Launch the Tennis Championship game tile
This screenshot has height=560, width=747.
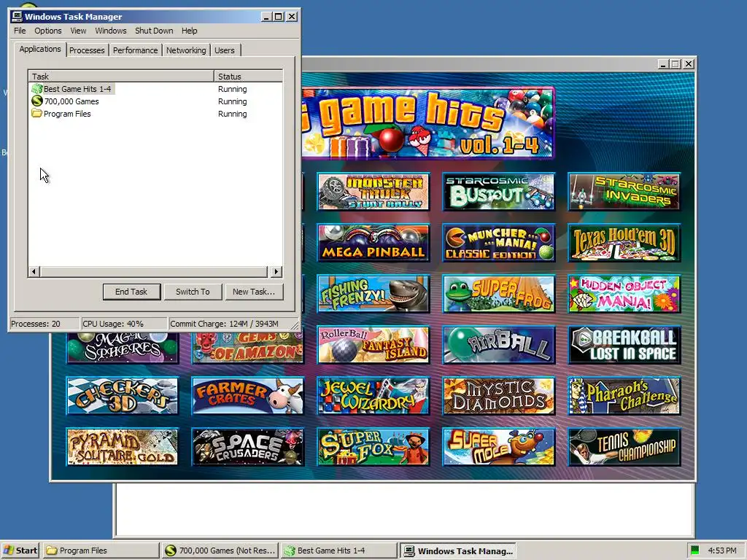click(x=624, y=447)
